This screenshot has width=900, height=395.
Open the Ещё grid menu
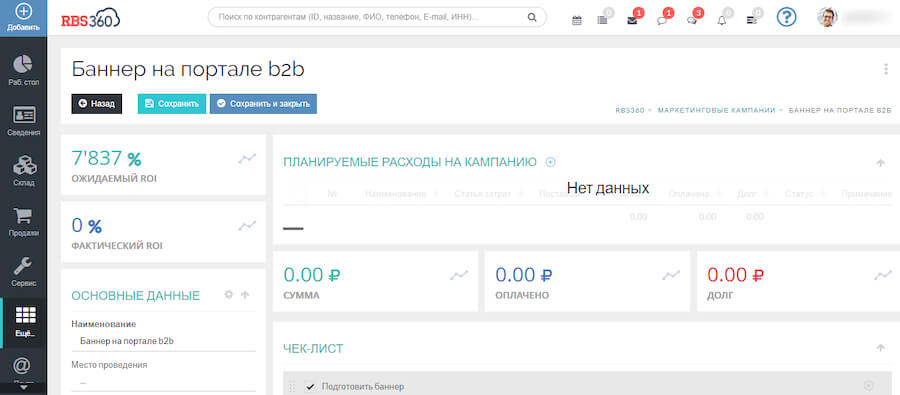point(24,322)
